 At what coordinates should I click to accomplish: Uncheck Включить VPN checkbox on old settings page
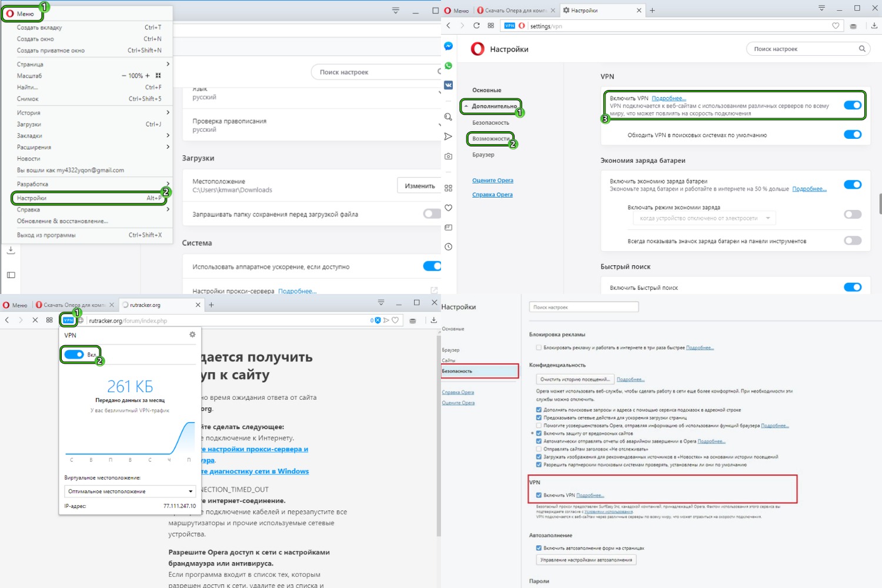click(x=538, y=495)
